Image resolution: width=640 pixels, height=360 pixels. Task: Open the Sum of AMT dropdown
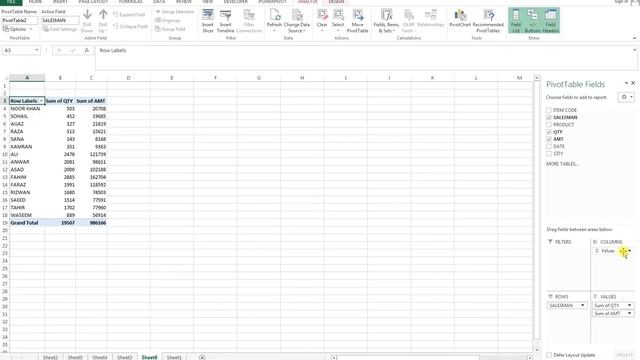629,313
